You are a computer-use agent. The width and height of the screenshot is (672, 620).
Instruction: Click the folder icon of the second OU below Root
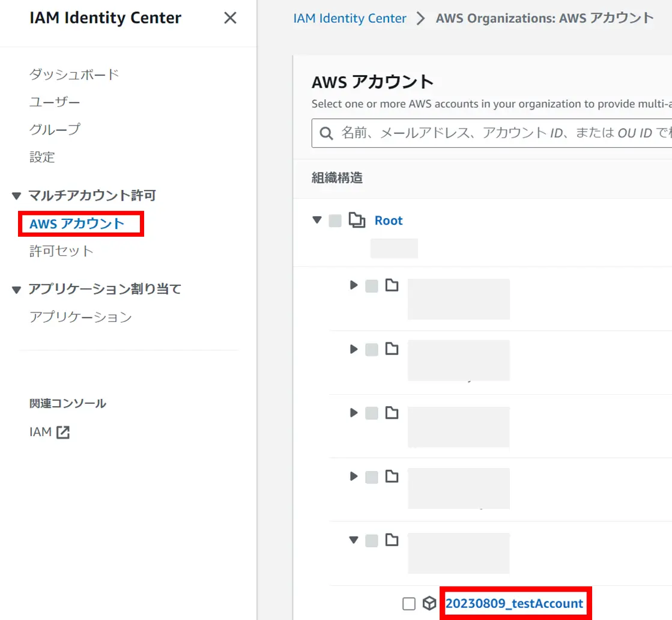point(392,348)
